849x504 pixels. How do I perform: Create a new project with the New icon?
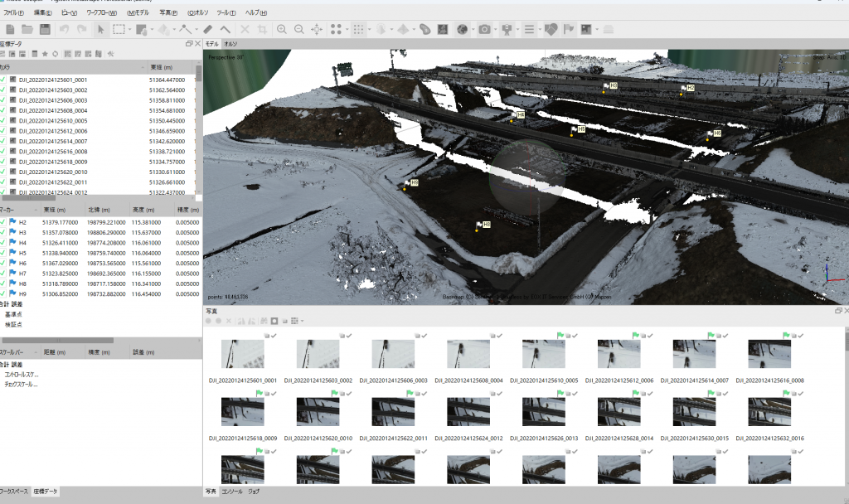(10, 30)
